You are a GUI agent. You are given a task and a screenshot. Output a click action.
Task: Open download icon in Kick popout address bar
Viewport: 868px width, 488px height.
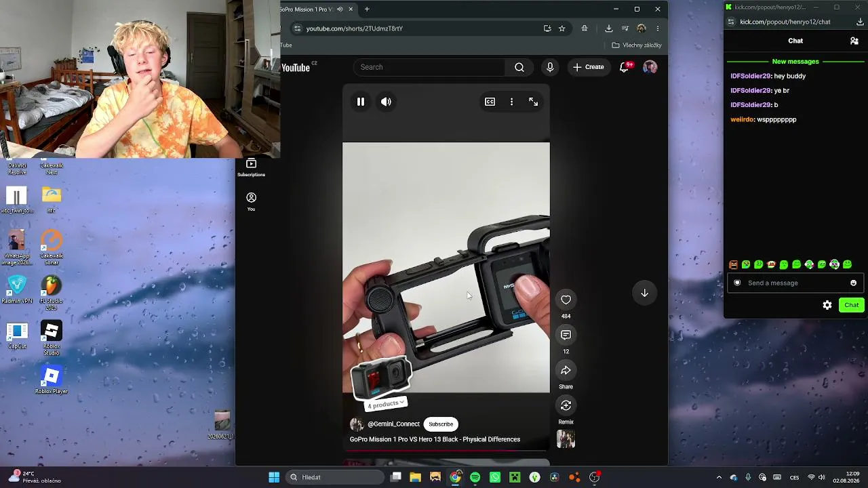point(860,22)
